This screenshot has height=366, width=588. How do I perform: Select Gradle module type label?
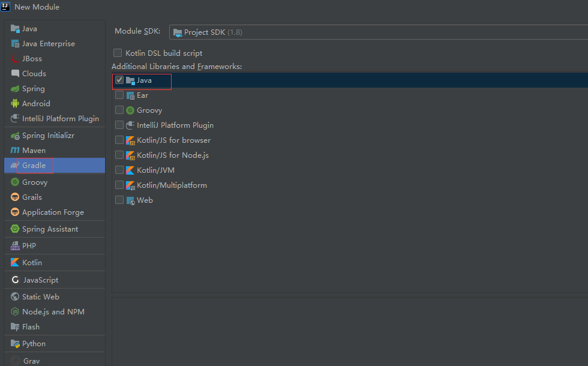pos(34,166)
